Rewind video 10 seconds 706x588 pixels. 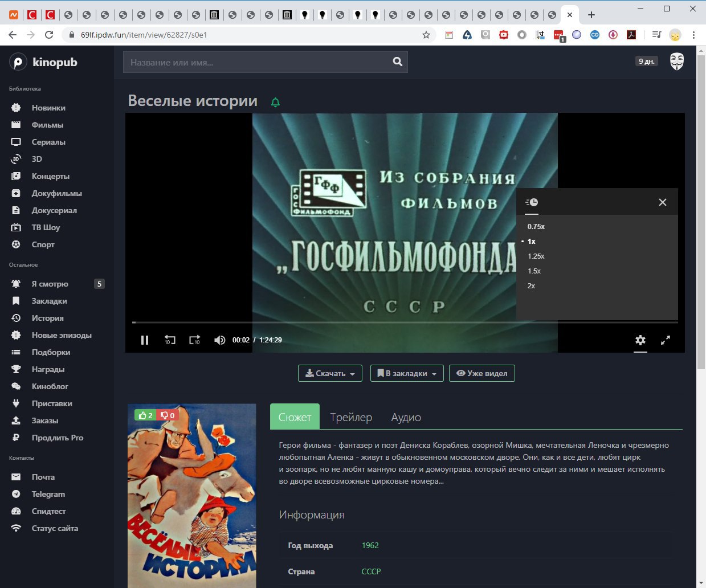(x=170, y=340)
